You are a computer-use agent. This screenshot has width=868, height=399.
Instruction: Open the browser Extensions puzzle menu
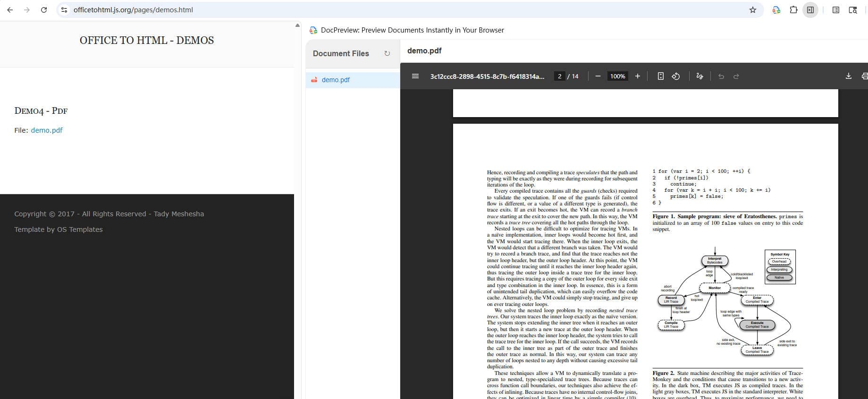[x=793, y=9]
